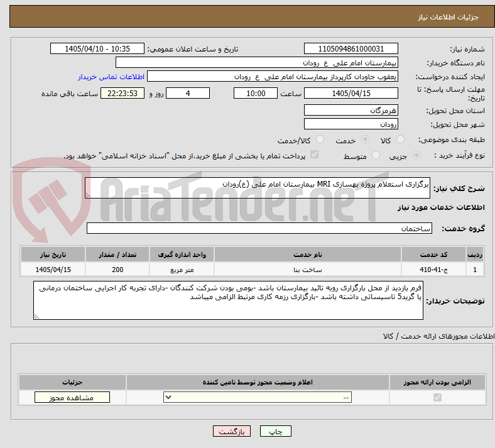Click the ایجاد کننده درخواست field
495x448 pixels.
tap(273, 77)
